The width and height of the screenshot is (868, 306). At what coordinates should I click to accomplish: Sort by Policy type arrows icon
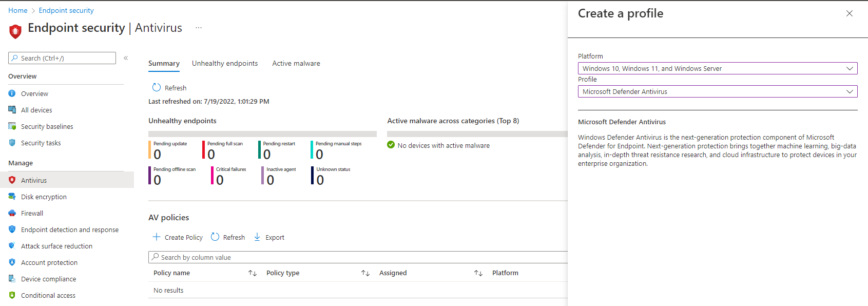click(365, 273)
